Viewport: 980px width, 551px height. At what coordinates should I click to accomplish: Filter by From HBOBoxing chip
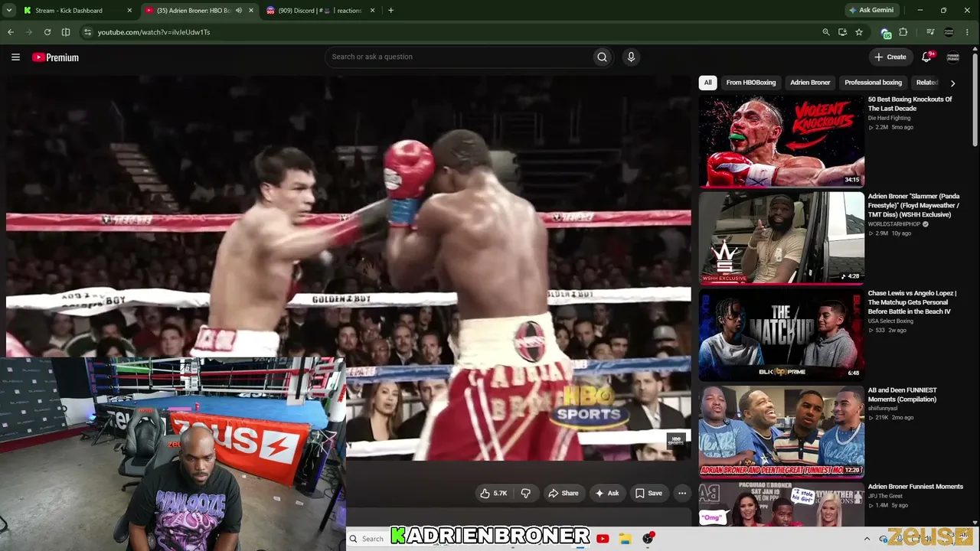pos(751,83)
